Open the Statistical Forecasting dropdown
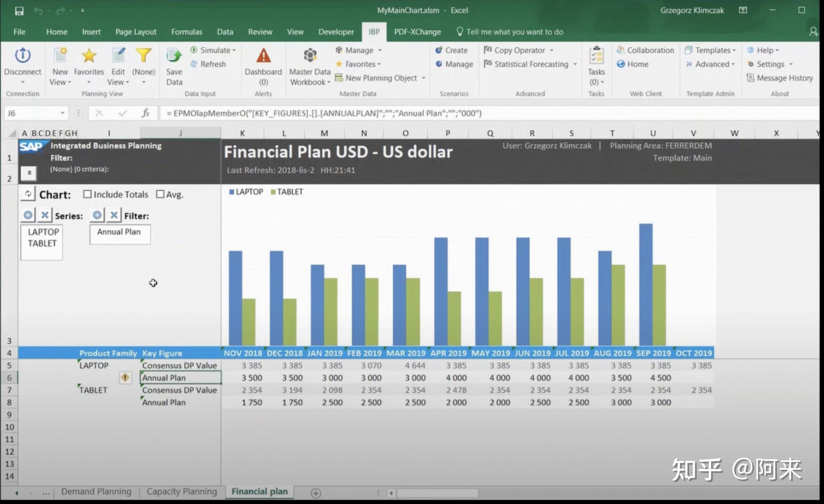This screenshot has width=824, height=504. [x=575, y=64]
